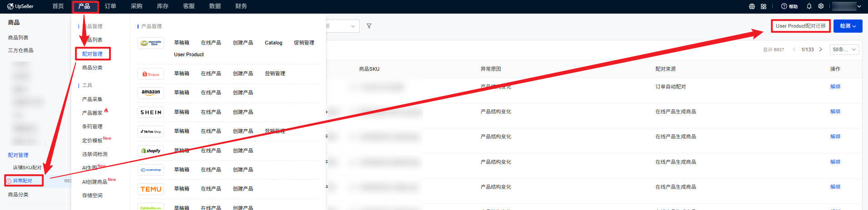868x210 pixels.
Task: Select 商品分类 in left sidebar
Action: [18, 195]
